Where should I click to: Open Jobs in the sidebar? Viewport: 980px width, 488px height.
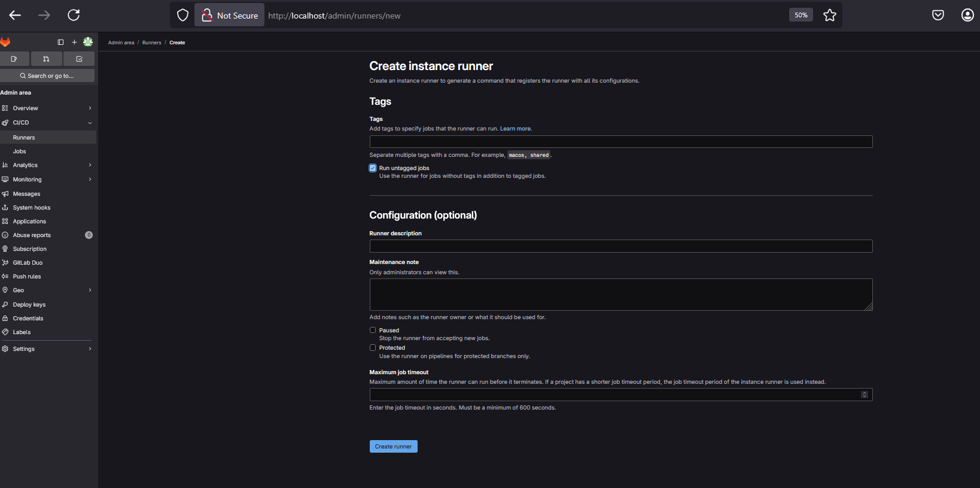pyautogui.click(x=20, y=151)
